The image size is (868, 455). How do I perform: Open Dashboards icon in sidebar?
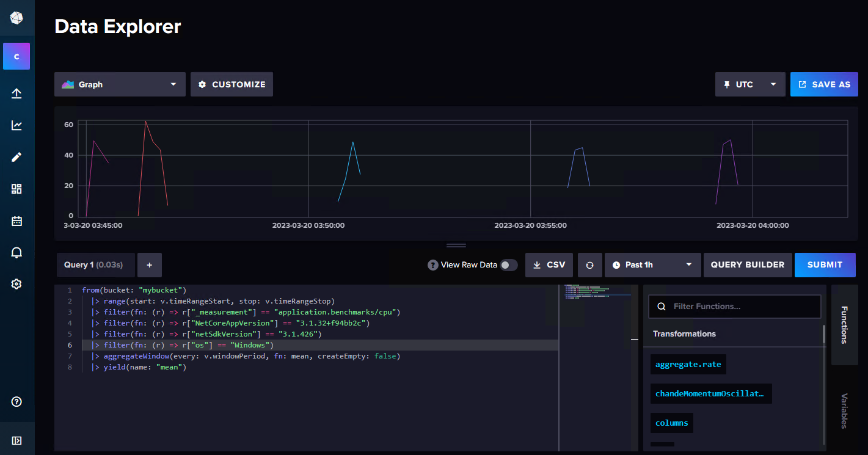pyautogui.click(x=16, y=189)
